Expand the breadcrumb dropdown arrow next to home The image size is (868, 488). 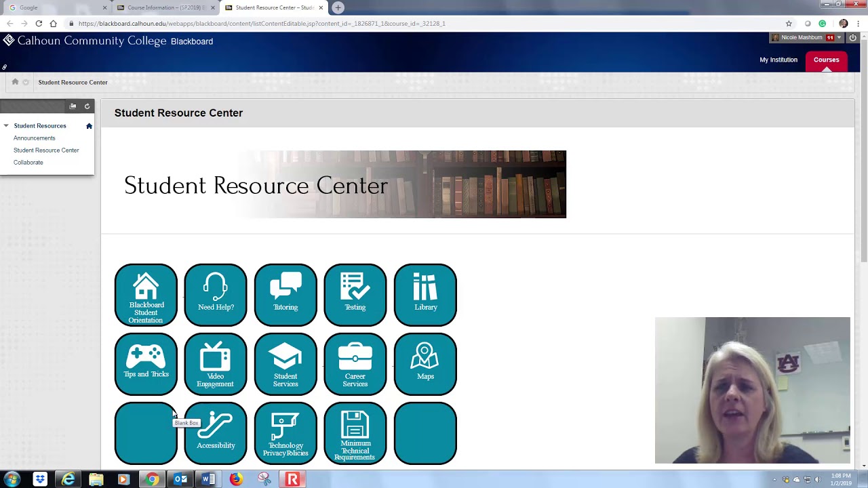[26, 82]
